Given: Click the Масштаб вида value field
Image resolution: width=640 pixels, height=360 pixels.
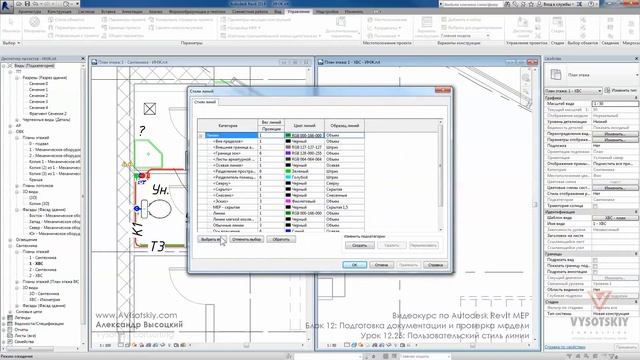Looking at the screenshot, I should click(x=615, y=104).
